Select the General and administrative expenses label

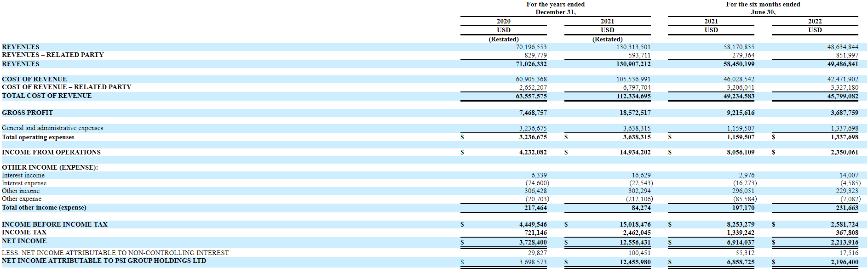(52, 128)
